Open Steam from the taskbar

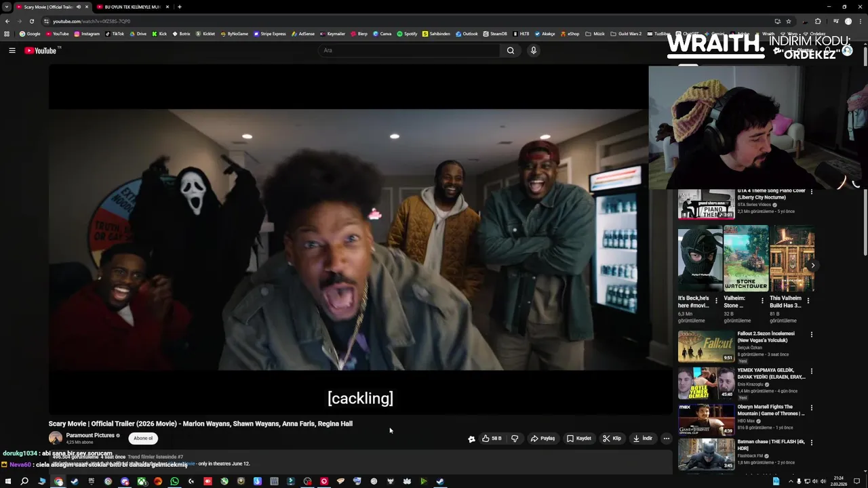point(75,481)
